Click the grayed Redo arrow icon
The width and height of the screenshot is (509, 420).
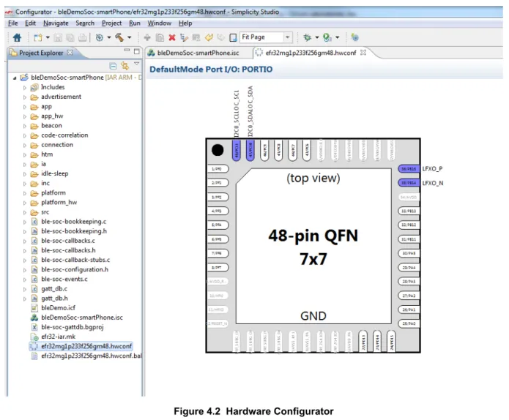220,37
